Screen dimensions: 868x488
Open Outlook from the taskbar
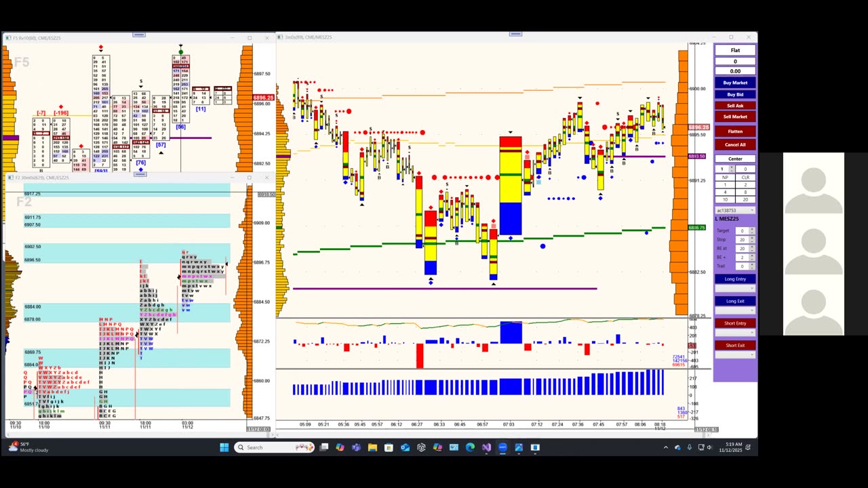pyautogui.click(x=405, y=447)
